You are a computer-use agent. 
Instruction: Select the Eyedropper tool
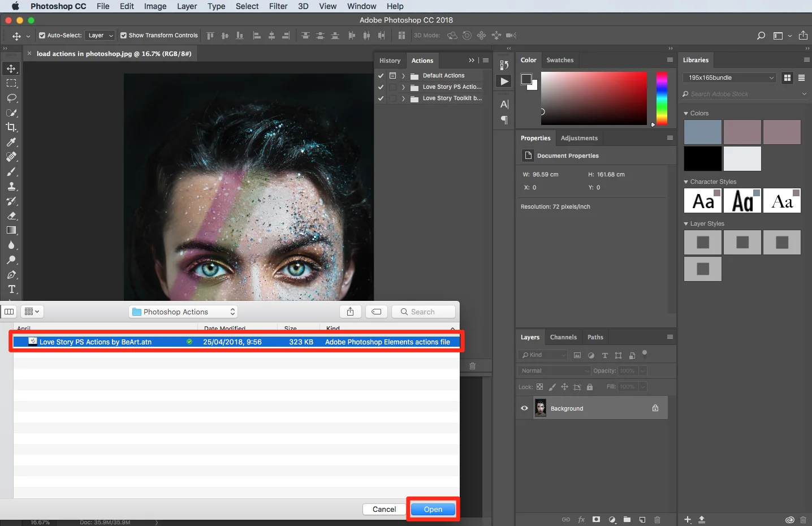click(x=11, y=142)
